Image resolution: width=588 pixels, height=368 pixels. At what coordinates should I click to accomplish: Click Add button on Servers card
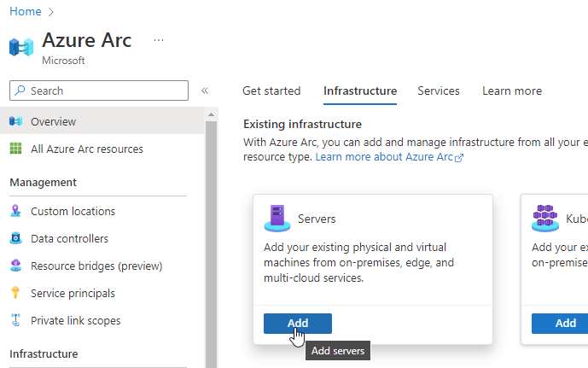(x=298, y=324)
